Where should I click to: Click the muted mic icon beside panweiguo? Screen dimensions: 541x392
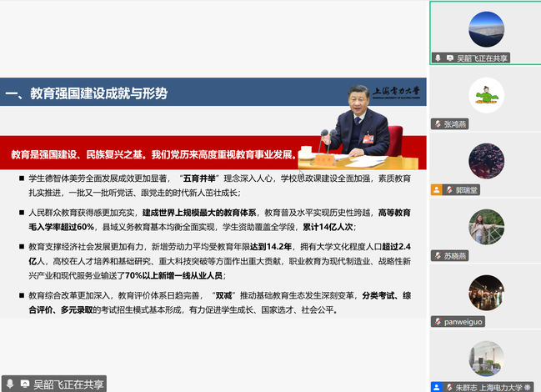[x=438, y=322]
